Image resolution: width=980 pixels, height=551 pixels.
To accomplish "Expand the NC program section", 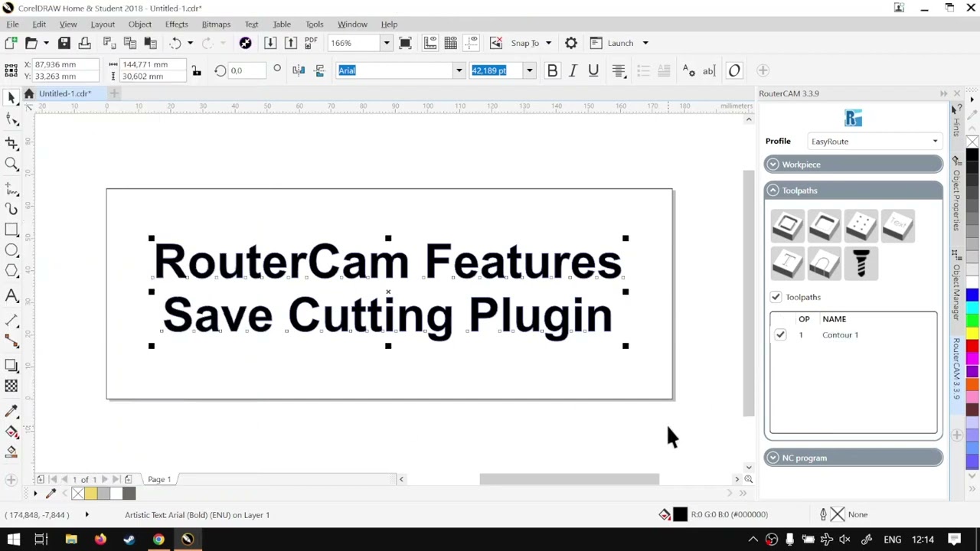I will 853,458.
